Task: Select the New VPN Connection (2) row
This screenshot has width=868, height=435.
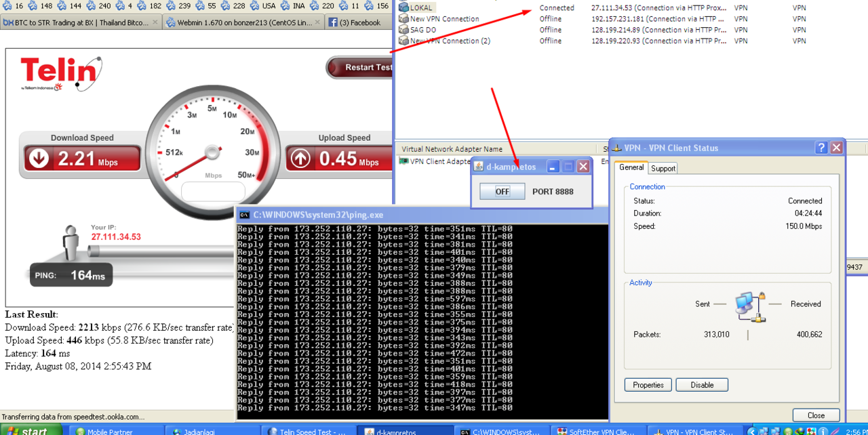Action: point(631,41)
